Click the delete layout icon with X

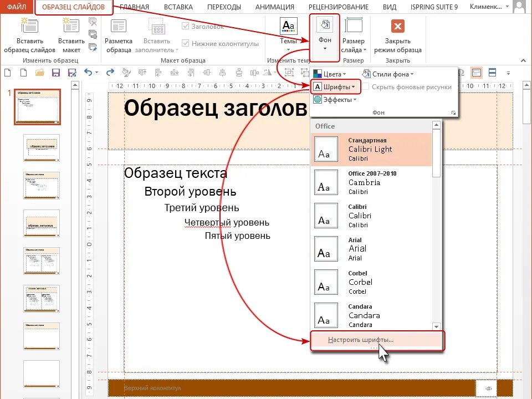tap(93, 22)
